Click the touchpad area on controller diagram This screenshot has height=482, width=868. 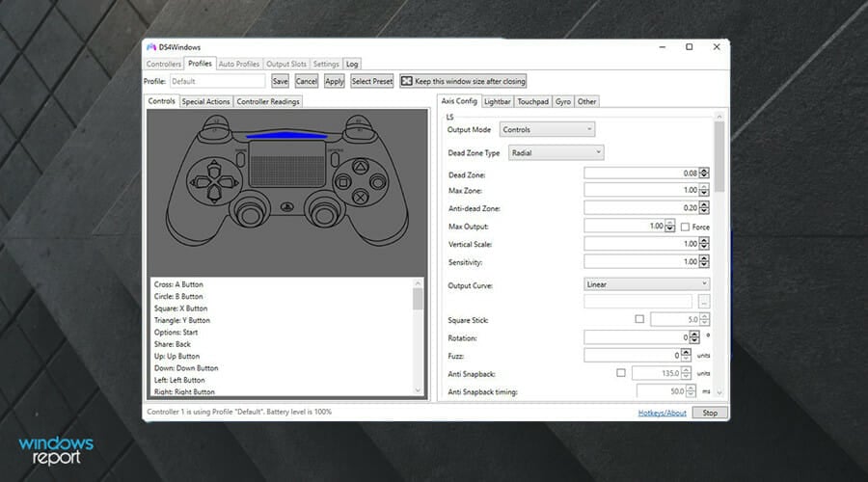click(x=286, y=164)
